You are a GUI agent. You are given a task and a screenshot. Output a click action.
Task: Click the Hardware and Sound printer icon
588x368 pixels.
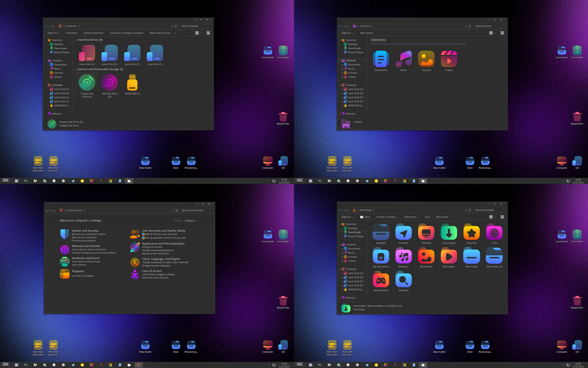coord(65,262)
